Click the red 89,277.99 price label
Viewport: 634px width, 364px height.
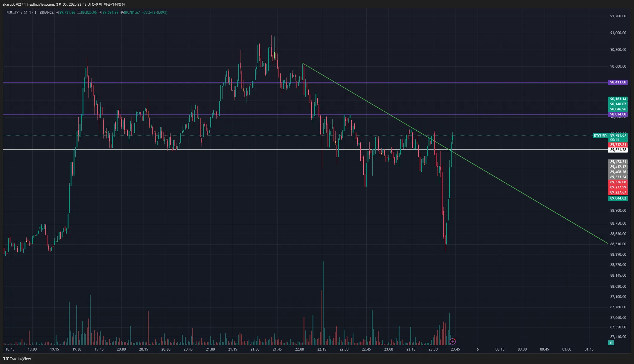(618, 187)
